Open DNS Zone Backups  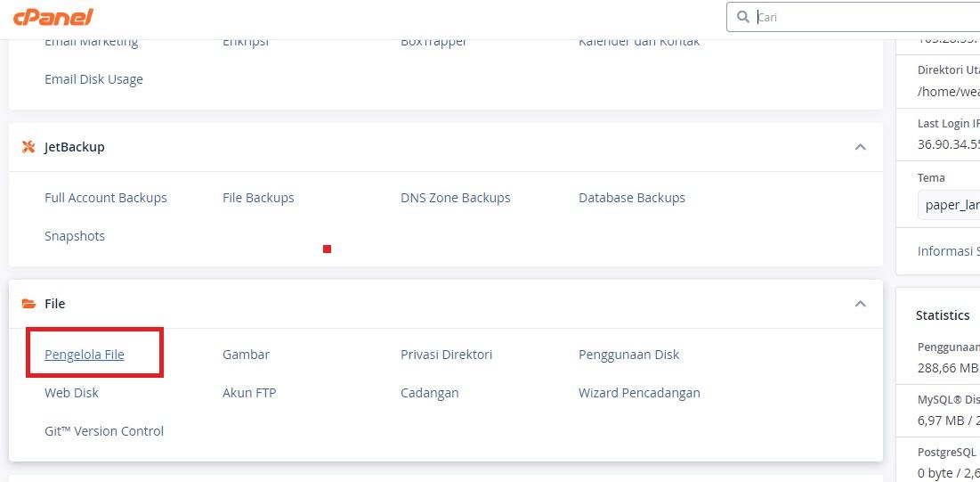coord(456,198)
